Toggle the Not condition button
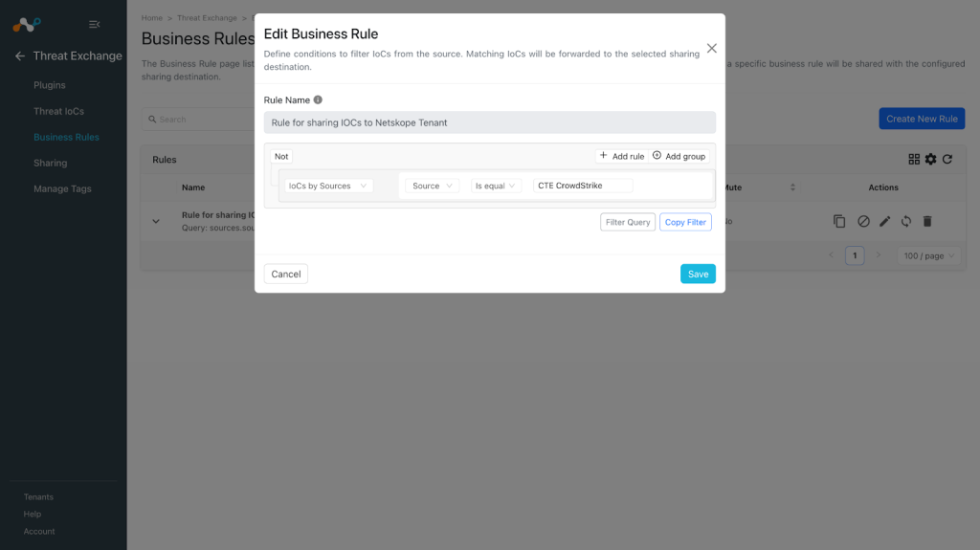Screen dimensions: 980x550 tap(281, 156)
